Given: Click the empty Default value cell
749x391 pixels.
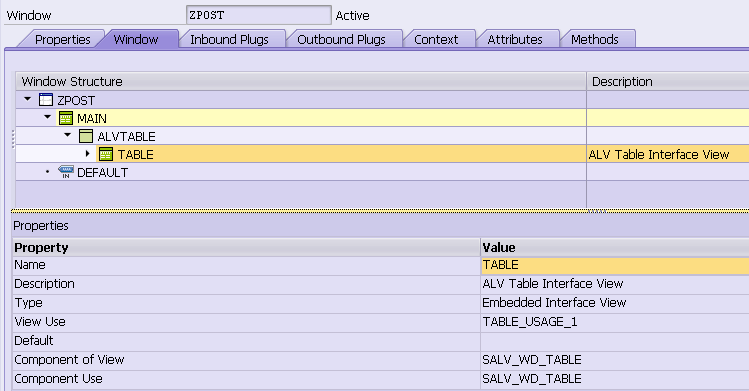Looking at the screenshot, I should pos(615,341).
